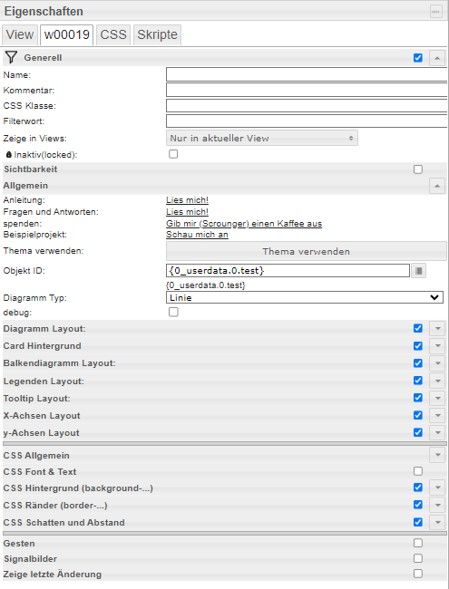Switch to the Skripte tab
This screenshot has height=589, width=449.
(x=157, y=35)
